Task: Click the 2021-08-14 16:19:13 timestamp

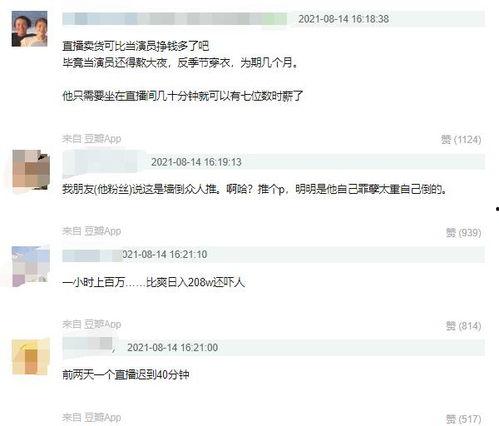Action: pyautogui.click(x=196, y=162)
